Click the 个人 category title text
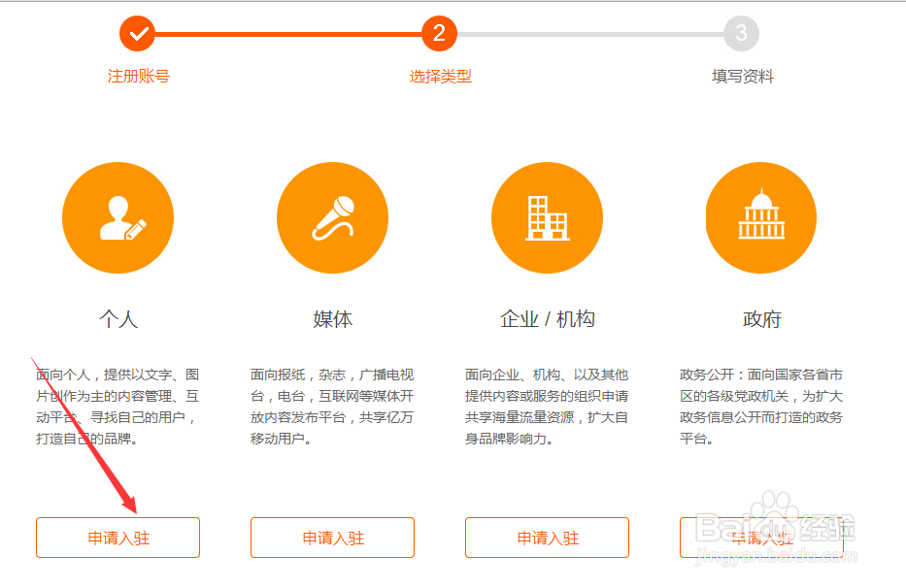 pos(117,317)
